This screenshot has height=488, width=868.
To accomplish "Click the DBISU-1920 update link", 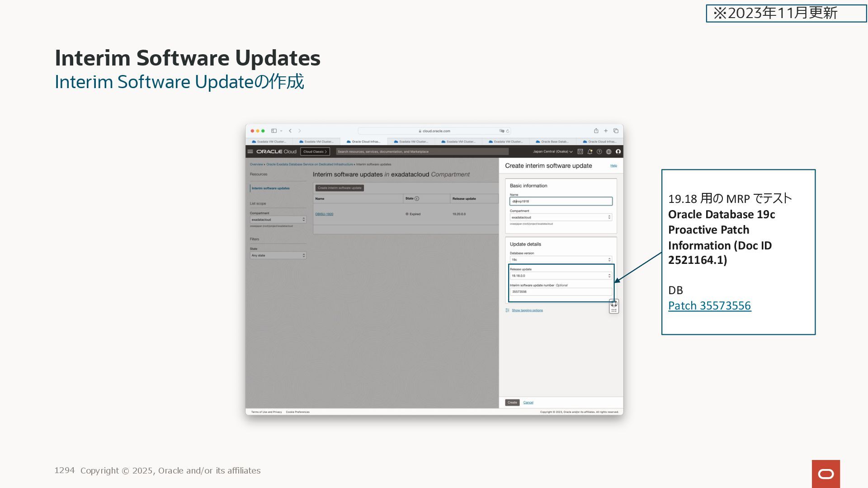I will 324,214.
